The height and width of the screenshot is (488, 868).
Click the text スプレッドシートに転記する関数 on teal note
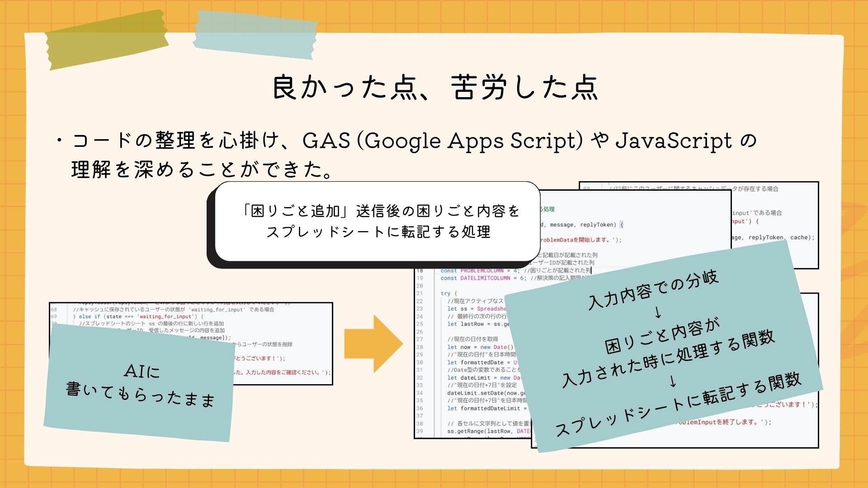[x=678, y=404]
